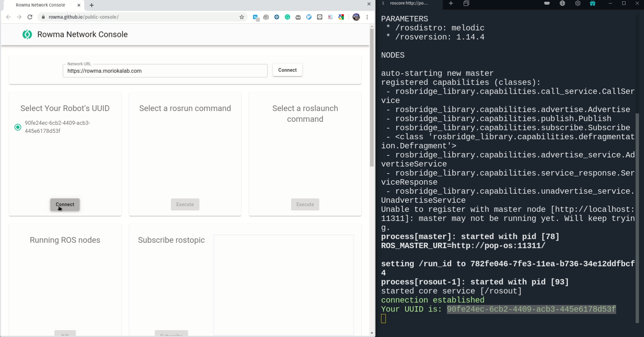Viewport: 644px width, 337px height.
Task: Open terminal settings gear
Action: point(578,3)
